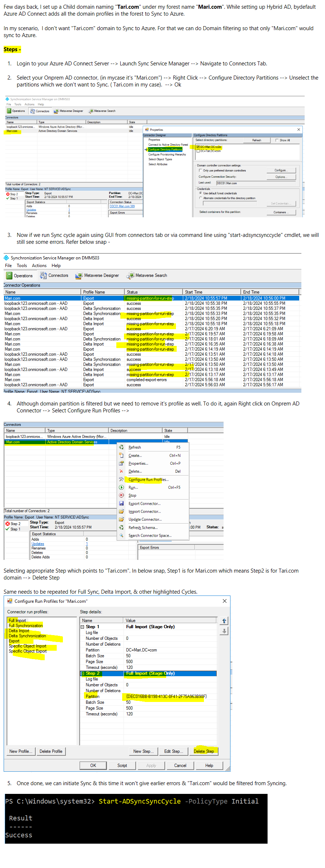Image resolution: width=325 pixels, height=868 pixels.
Task: Click the Refresh button in Properties dialog
Action: (257, 140)
